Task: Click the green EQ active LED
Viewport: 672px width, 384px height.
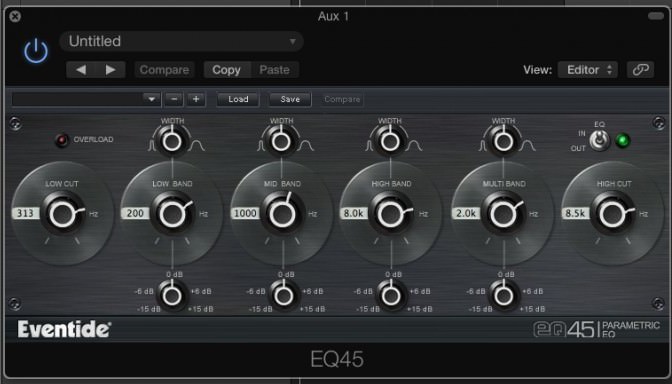Action: pos(623,140)
